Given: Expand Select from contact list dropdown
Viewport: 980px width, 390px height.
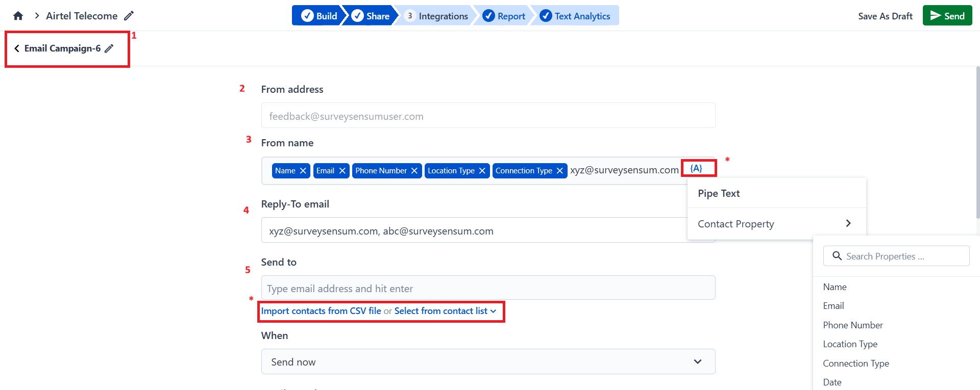Looking at the screenshot, I should tap(445, 311).
